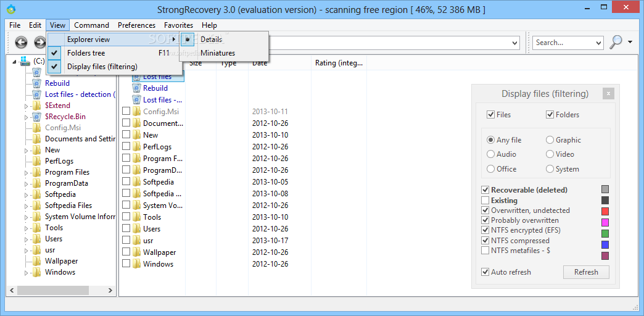The width and height of the screenshot is (644, 316).
Task: Open the Search combo box dropdown
Action: [x=598, y=43]
